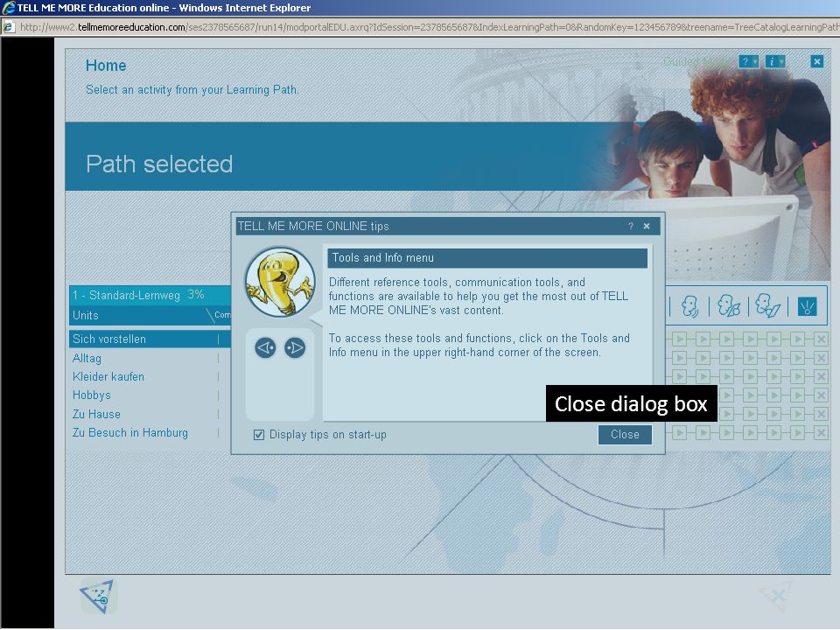Viewport: 840px width, 630px height.
Task: Show the previous tip with left arrow
Action: (x=265, y=347)
